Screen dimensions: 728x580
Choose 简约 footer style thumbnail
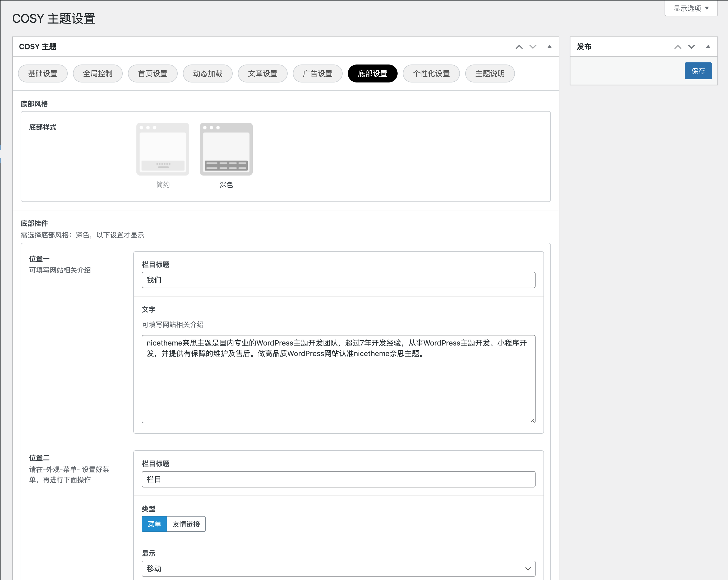[163, 149]
